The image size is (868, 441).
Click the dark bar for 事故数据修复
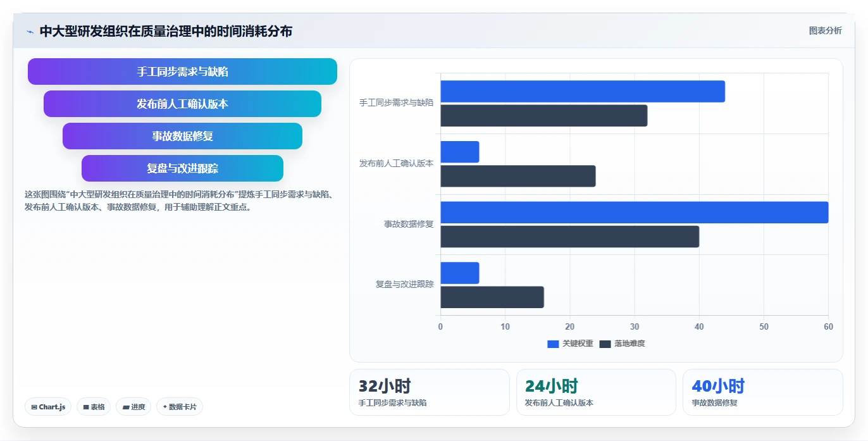click(x=570, y=237)
